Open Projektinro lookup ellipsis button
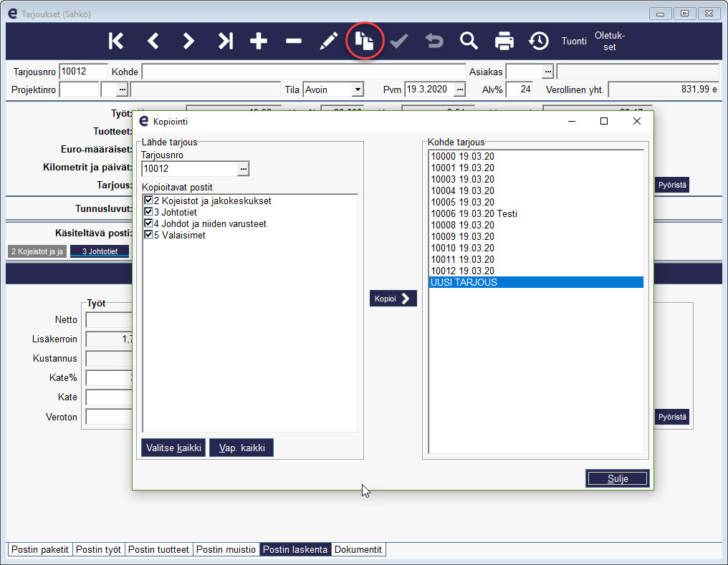The image size is (728, 565). [x=122, y=90]
